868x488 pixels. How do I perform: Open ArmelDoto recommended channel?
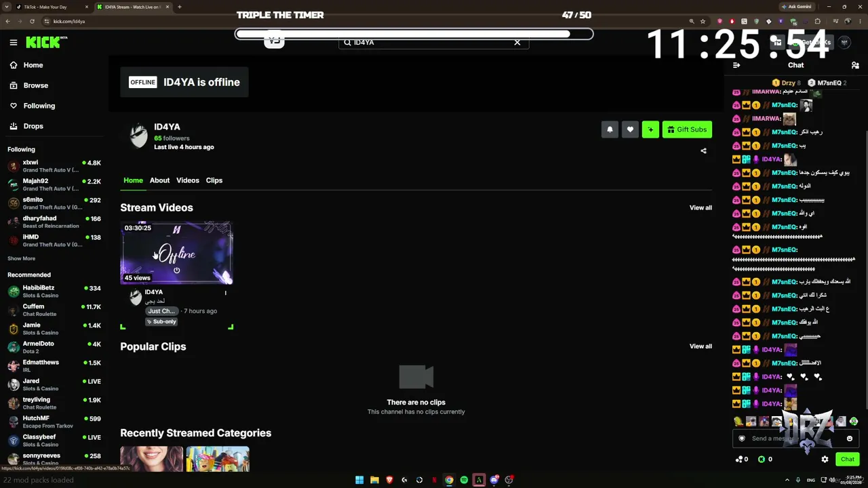[54, 347]
